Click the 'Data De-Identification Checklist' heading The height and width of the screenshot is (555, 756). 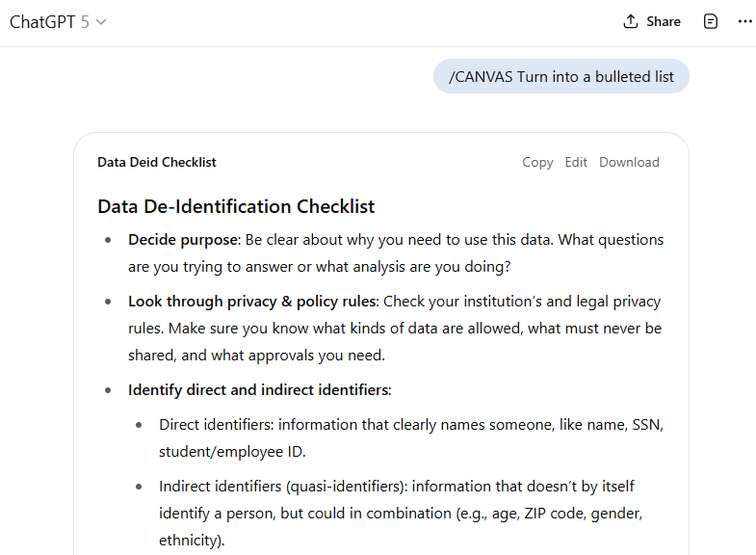[236, 206]
